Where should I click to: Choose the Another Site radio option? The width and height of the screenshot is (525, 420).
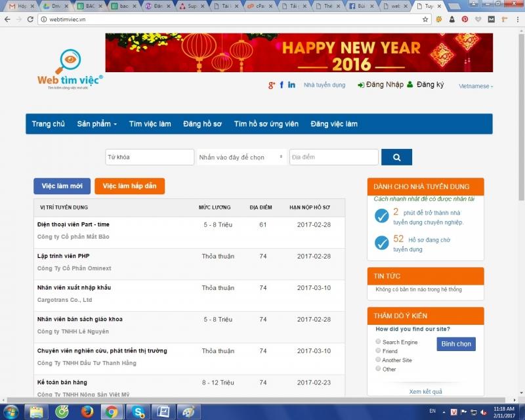tap(378, 360)
